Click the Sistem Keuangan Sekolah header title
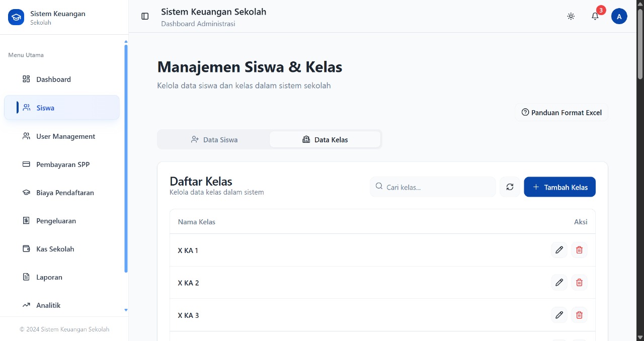 pos(214,12)
